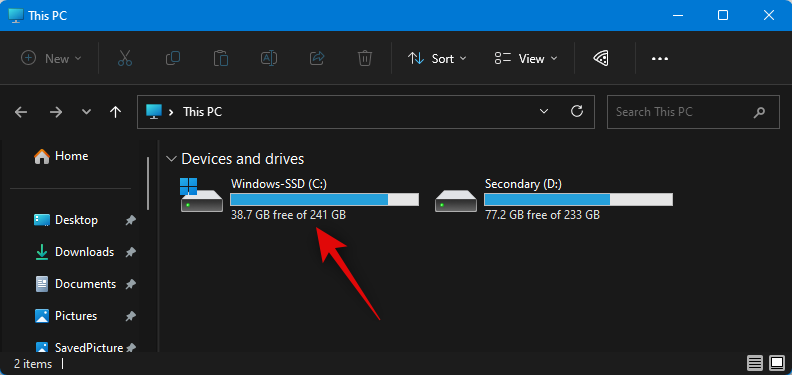Minimize the This PC window

[677, 15]
